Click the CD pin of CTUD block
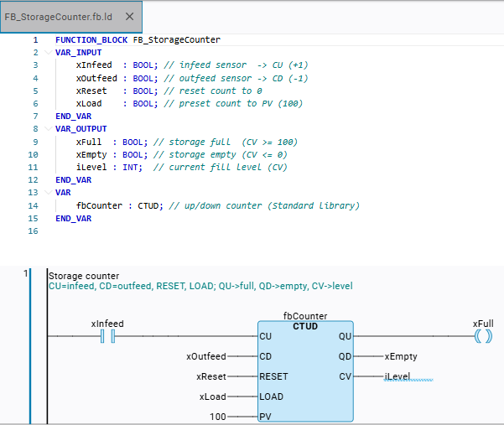The image size is (504, 425). [x=266, y=356]
